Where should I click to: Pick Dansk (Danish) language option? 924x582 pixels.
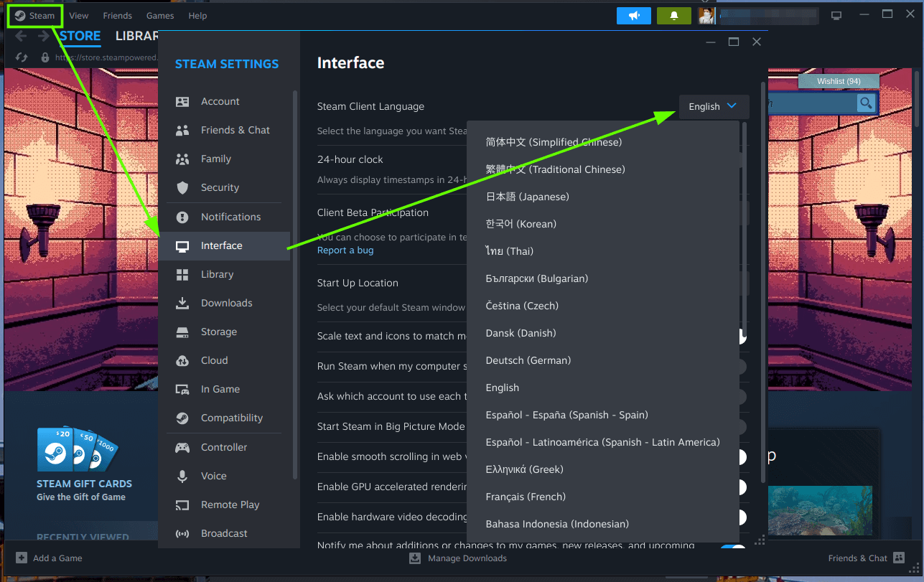(603, 333)
